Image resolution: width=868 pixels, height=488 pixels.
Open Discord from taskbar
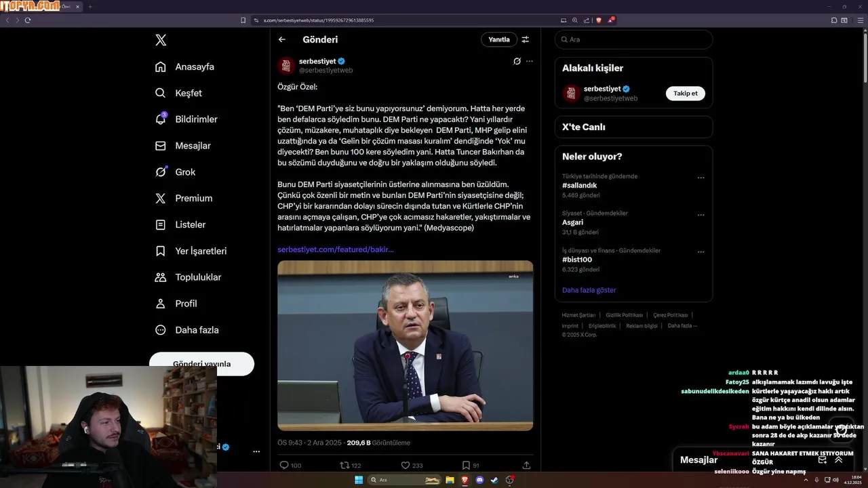point(480,480)
